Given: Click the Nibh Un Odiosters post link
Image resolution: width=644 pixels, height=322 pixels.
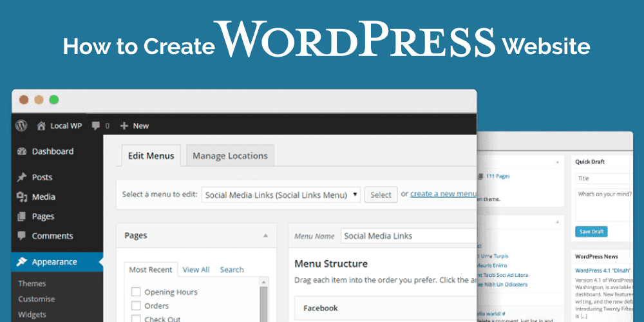Looking at the screenshot, I should pos(502,284).
